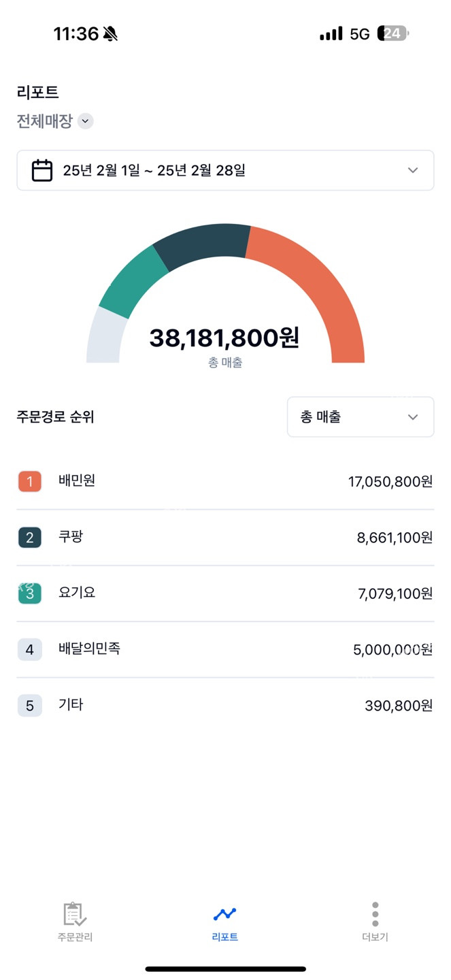Tap the dark navy rank 2 badge
Image resolution: width=451 pixels, height=980 pixels.
[30, 538]
